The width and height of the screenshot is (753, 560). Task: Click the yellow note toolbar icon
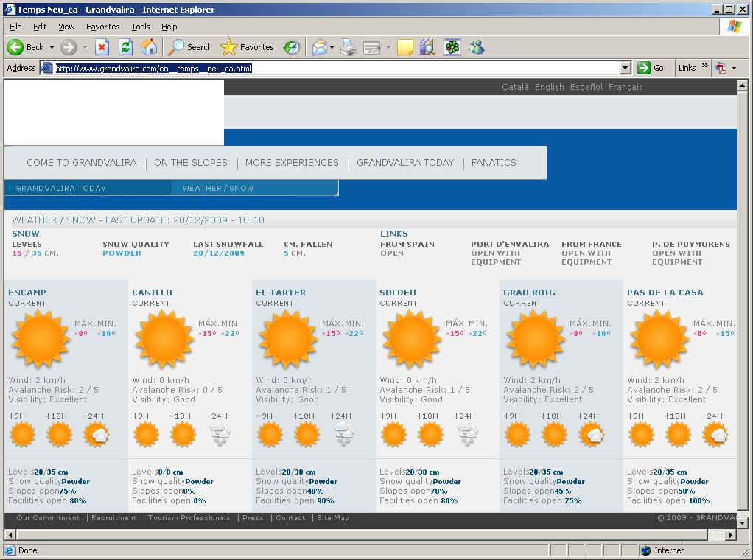404,47
